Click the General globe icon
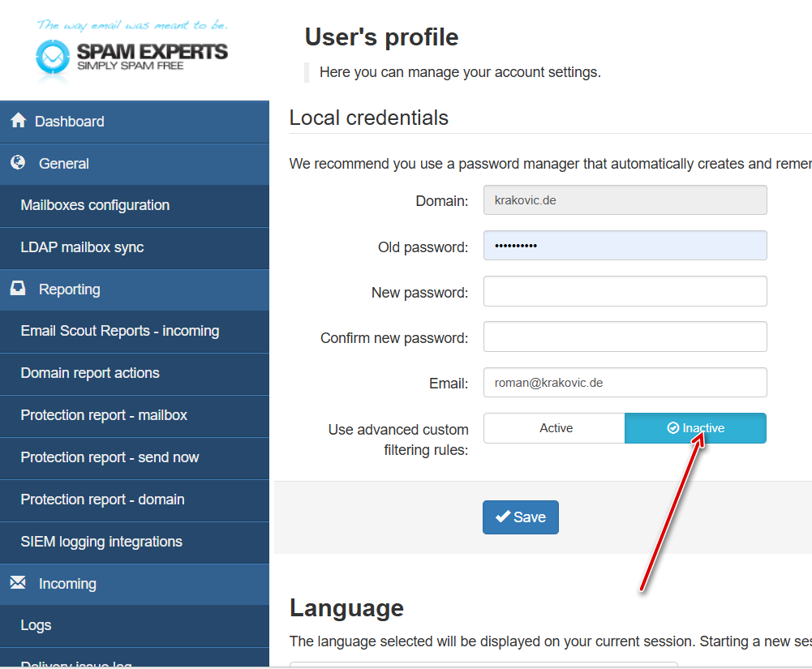 pos(18,163)
